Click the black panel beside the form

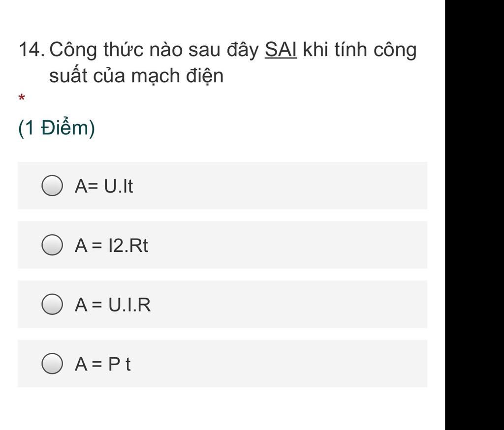click(x=474, y=215)
